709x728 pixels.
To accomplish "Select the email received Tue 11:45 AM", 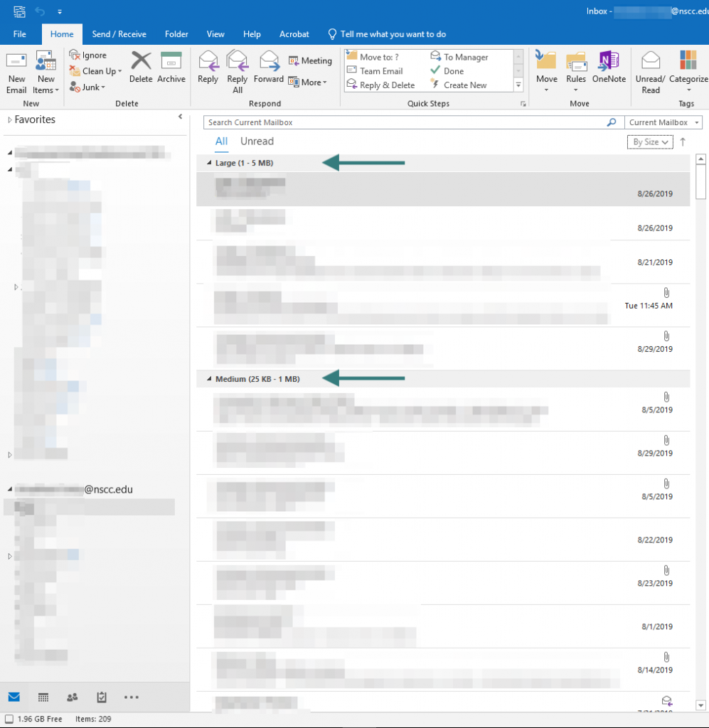I will click(x=443, y=305).
